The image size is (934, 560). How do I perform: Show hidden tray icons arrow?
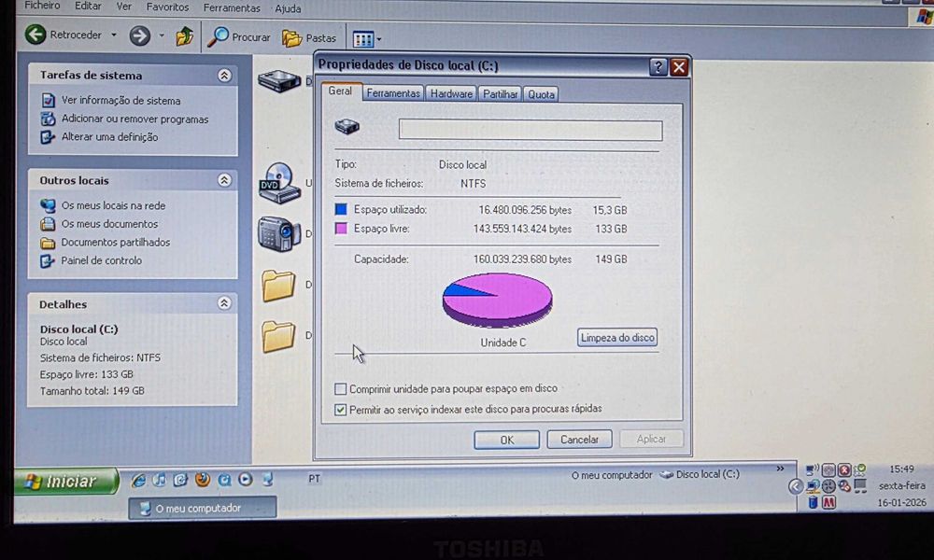[x=795, y=487]
